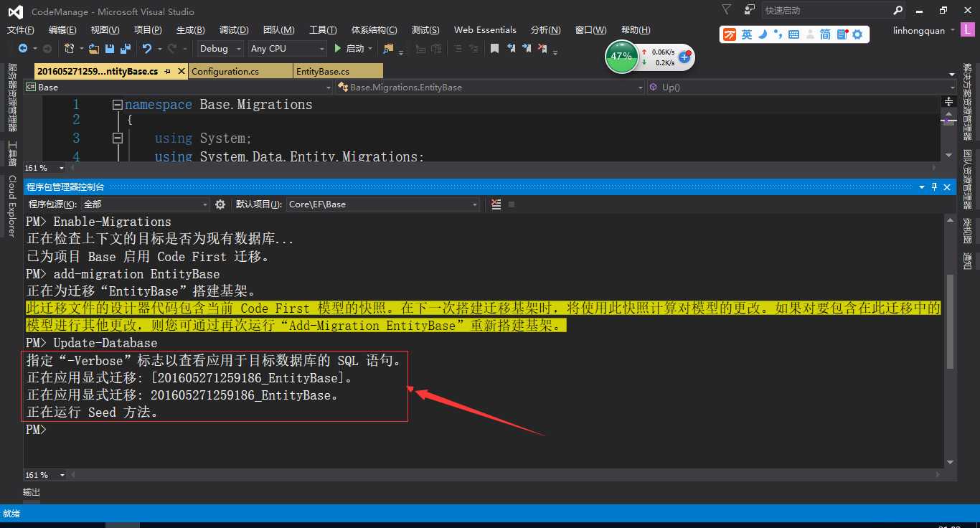Click the notifications filter funnel icon

(727, 10)
